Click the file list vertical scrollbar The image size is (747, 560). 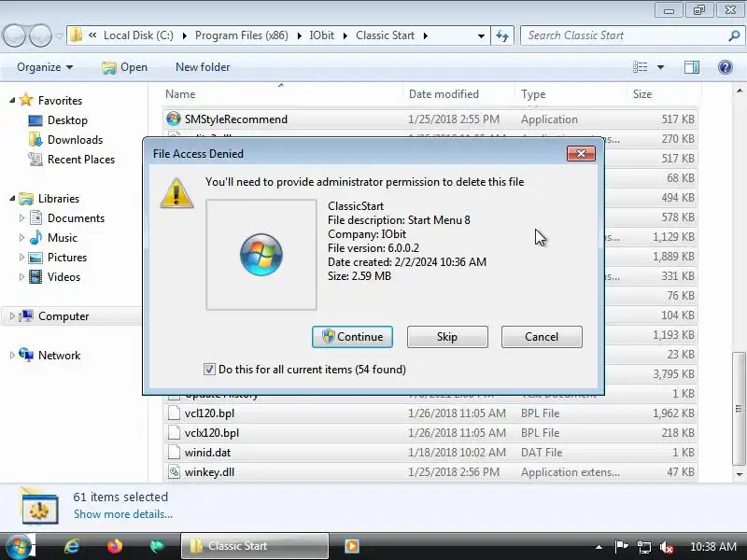(739, 408)
